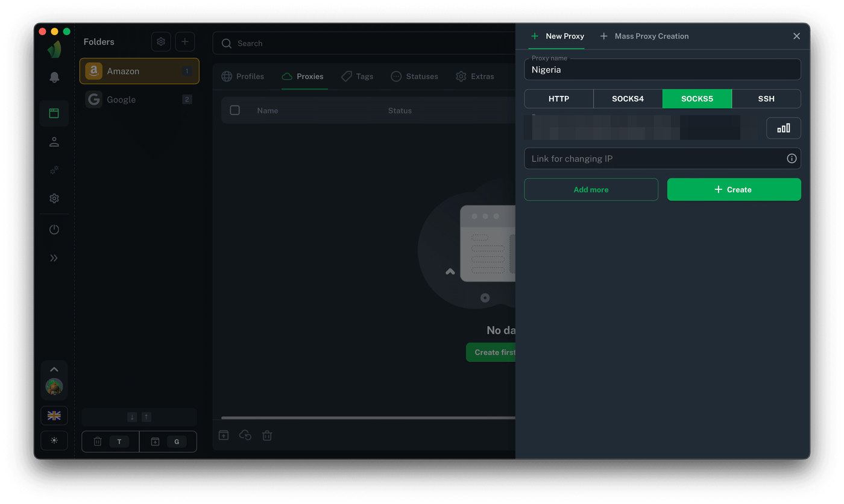Viewport: 844px width, 504px height.
Task: Change language via UK flag button
Action: [54, 415]
